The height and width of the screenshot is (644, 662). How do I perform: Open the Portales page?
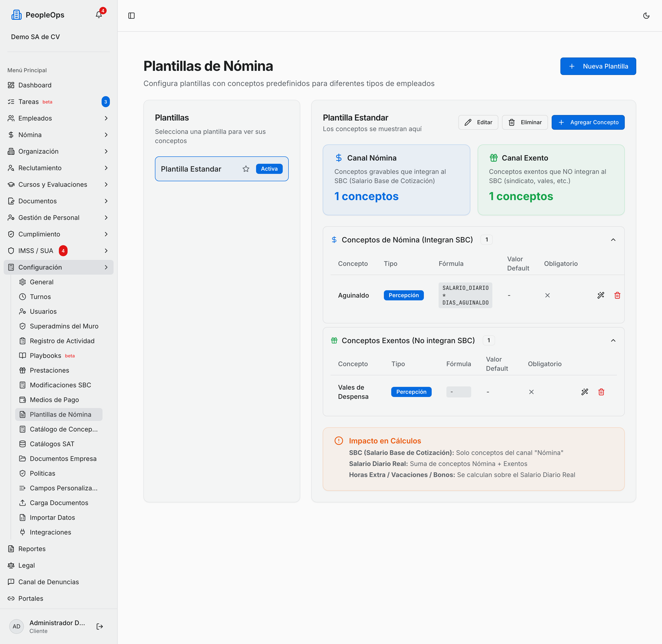(58, 598)
